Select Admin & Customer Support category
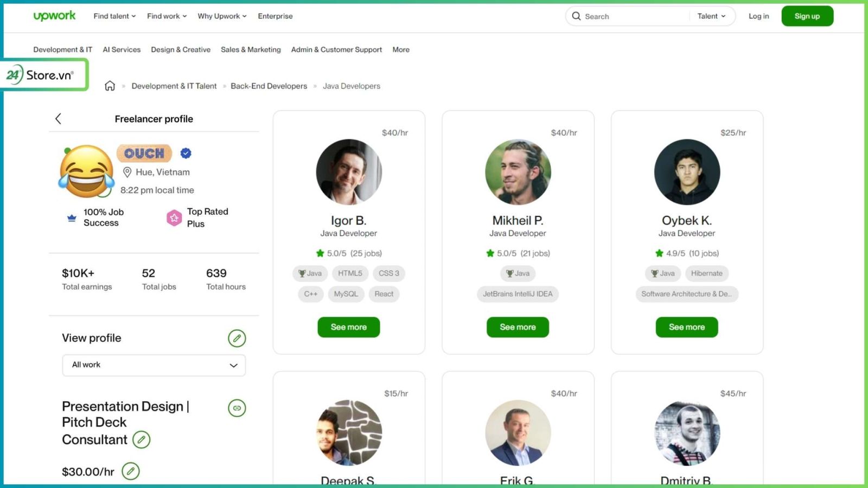 [x=336, y=49]
